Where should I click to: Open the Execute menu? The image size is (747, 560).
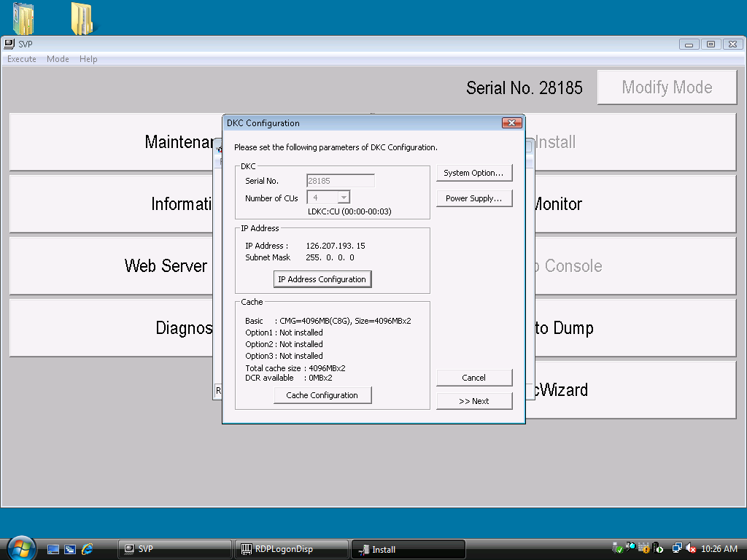pos(22,59)
